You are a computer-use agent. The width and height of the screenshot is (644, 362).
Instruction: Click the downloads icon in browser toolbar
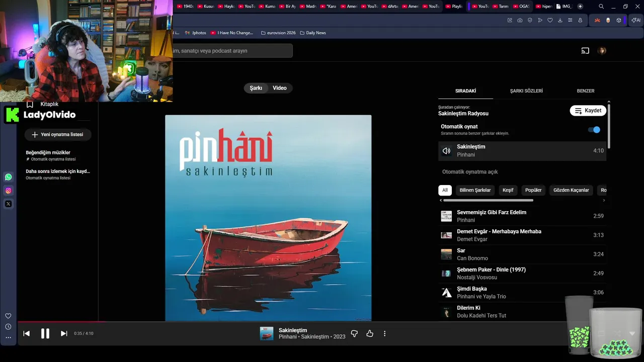click(x=560, y=20)
